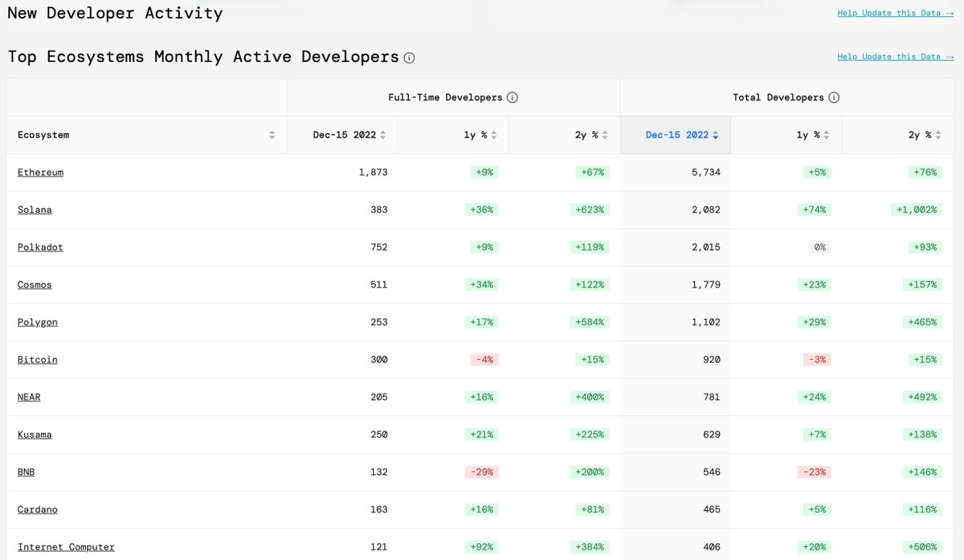Open info tooltip beside Monthly Active Developers title
964x560 pixels.
click(x=410, y=57)
